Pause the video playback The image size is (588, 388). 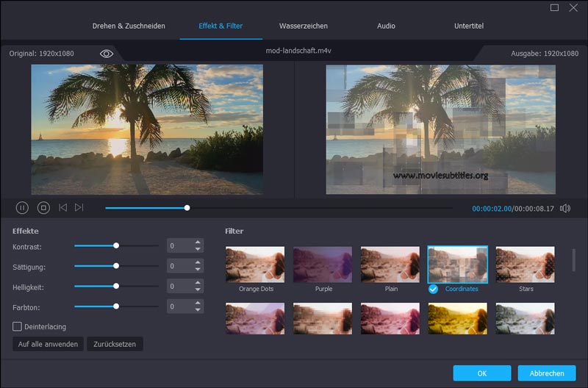tap(22, 208)
